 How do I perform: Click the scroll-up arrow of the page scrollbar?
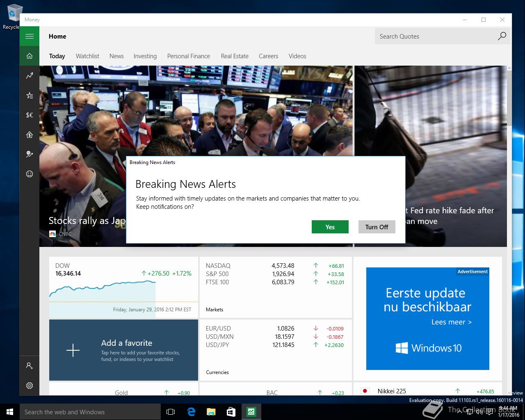tap(509, 68)
